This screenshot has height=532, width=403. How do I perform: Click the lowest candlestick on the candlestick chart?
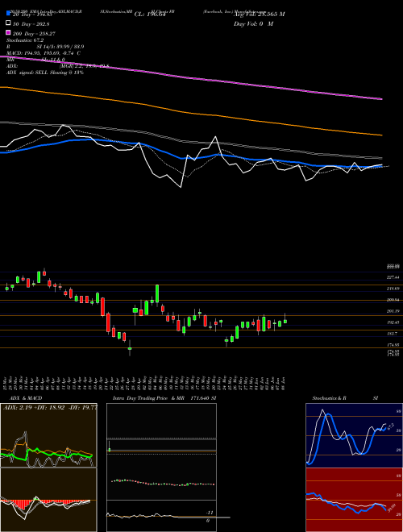tap(130, 347)
